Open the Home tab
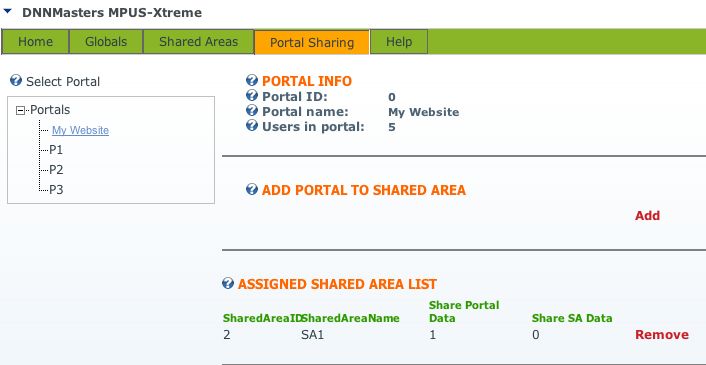This screenshot has width=706, height=365. [x=36, y=42]
